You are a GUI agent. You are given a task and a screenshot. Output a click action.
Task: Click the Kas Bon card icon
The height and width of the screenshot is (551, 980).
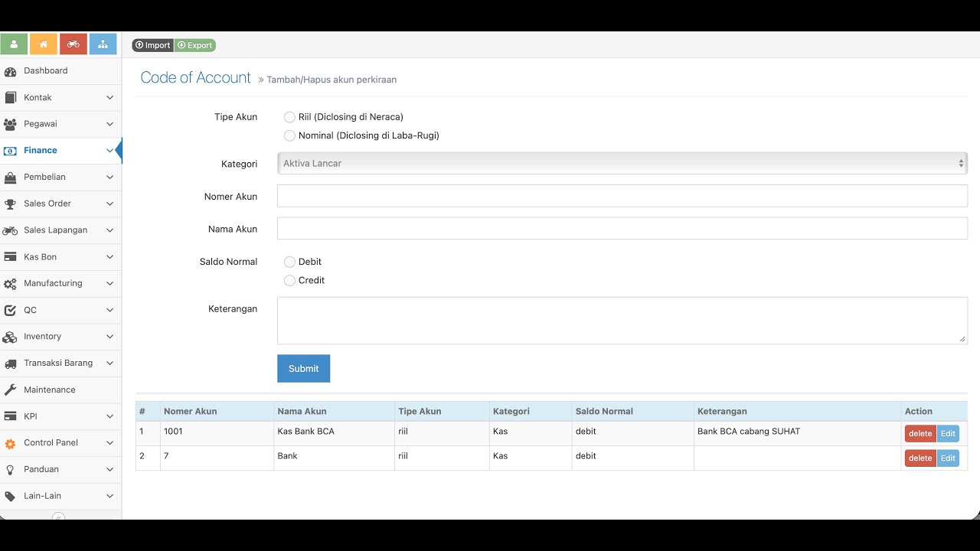click(10, 257)
